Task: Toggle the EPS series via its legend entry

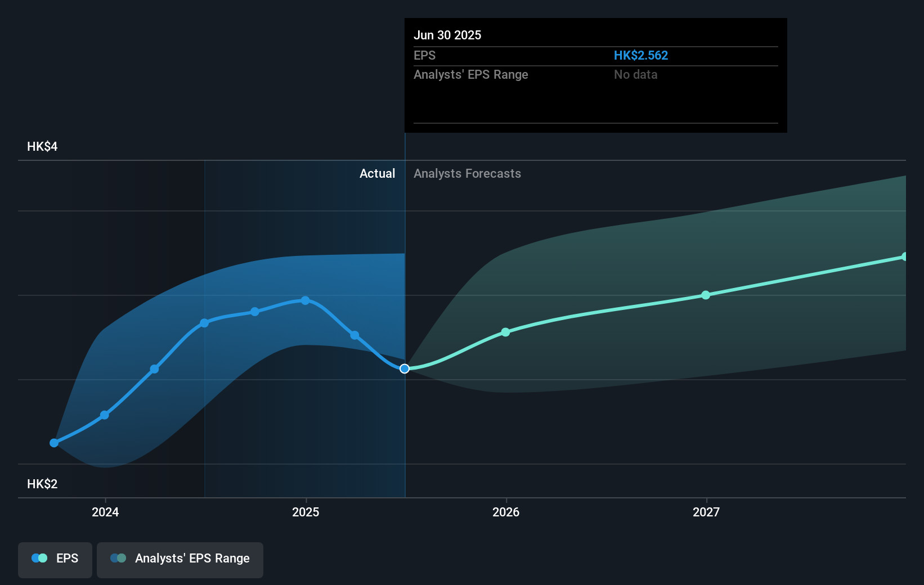Action: pyautogui.click(x=55, y=559)
